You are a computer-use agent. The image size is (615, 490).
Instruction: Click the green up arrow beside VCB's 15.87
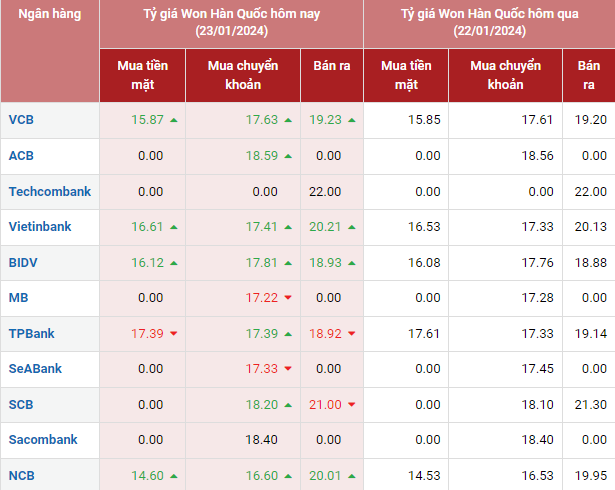pyautogui.click(x=174, y=120)
